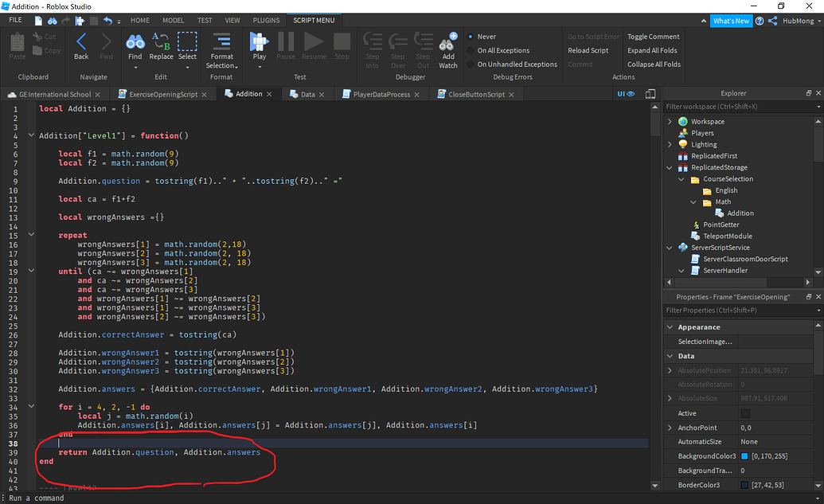Collapse the repeat fold at line 15
This screenshot has height=504, width=824.
click(x=31, y=234)
